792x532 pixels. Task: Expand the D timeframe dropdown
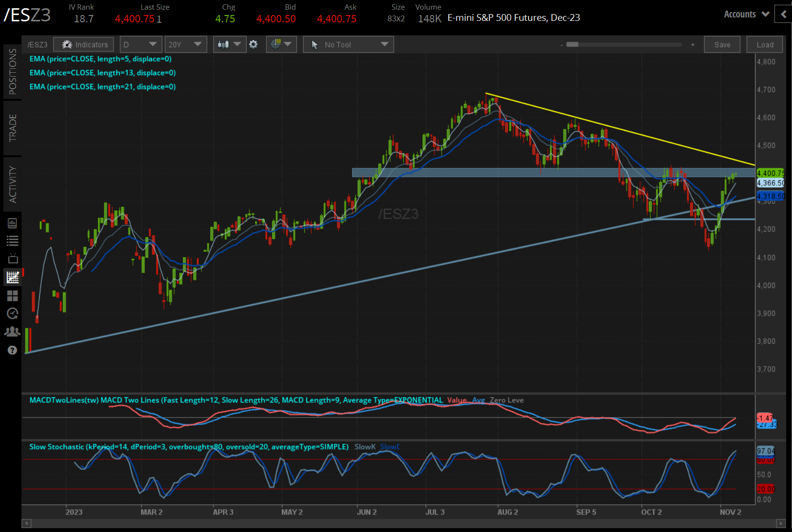(x=140, y=44)
